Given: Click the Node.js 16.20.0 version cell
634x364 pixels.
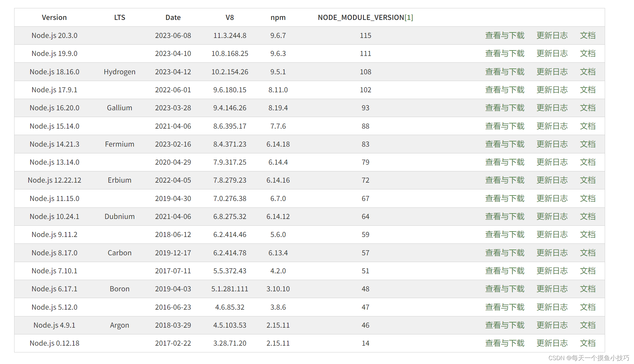Looking at the screenshot, I should click(x=54, y=108).
